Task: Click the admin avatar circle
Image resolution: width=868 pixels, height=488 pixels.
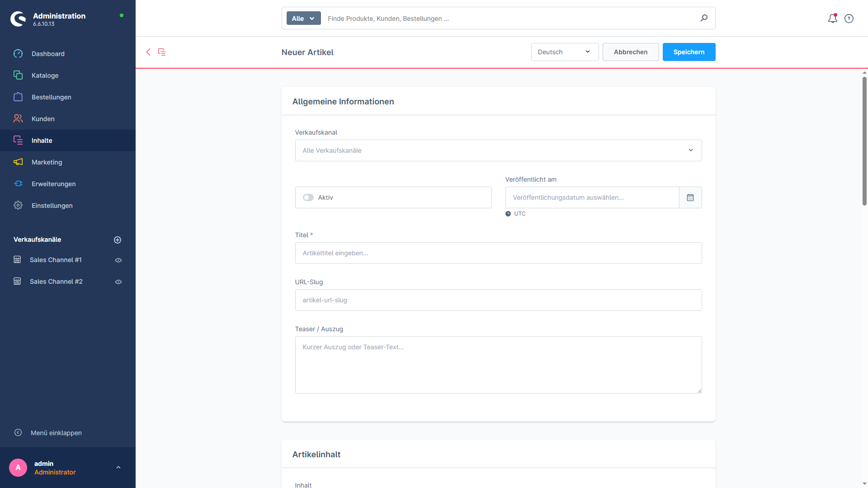Action: point(18,468)
